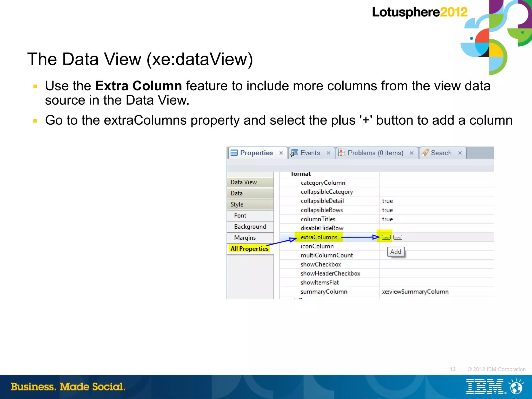
Task: Close the Search tab
Action: pos(460,153)
